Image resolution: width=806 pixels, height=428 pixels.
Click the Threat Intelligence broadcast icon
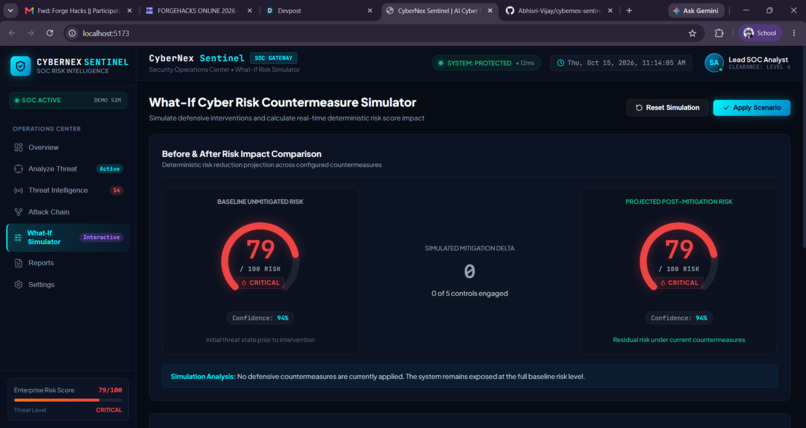pos(19,191)
